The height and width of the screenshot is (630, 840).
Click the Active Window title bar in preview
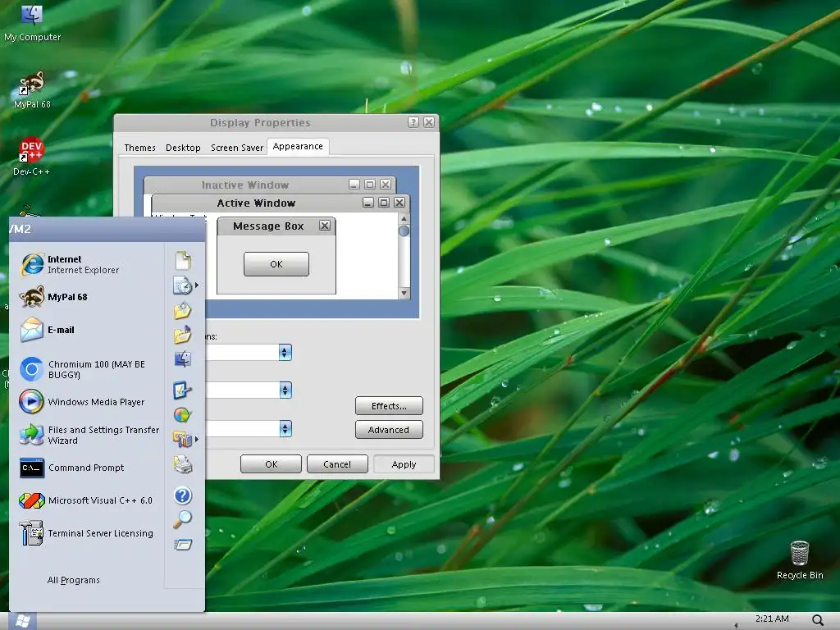point(256,203)
